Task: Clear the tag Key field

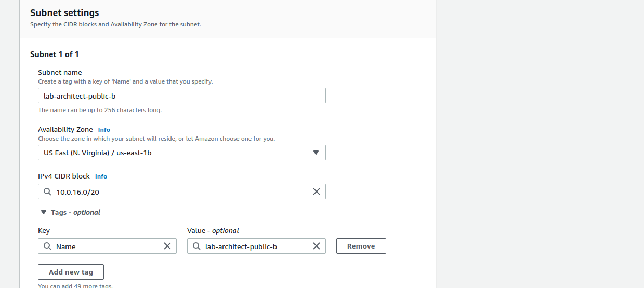Action: [x=167, y=246]
